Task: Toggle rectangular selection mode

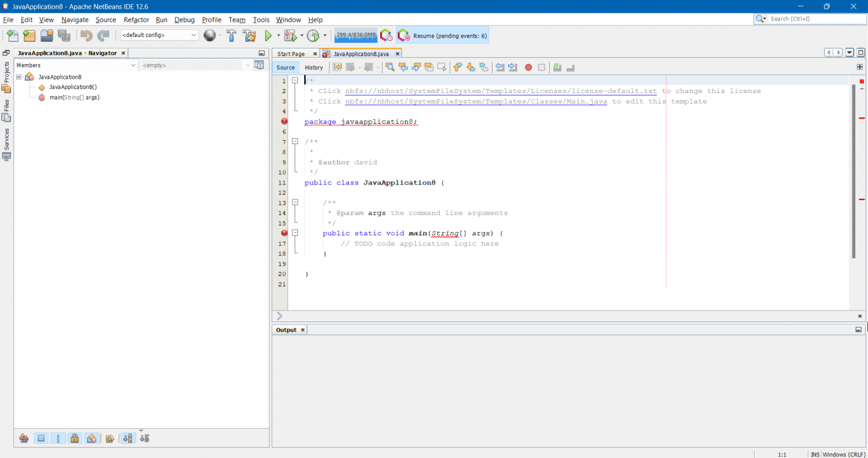Action: (442, 68)
